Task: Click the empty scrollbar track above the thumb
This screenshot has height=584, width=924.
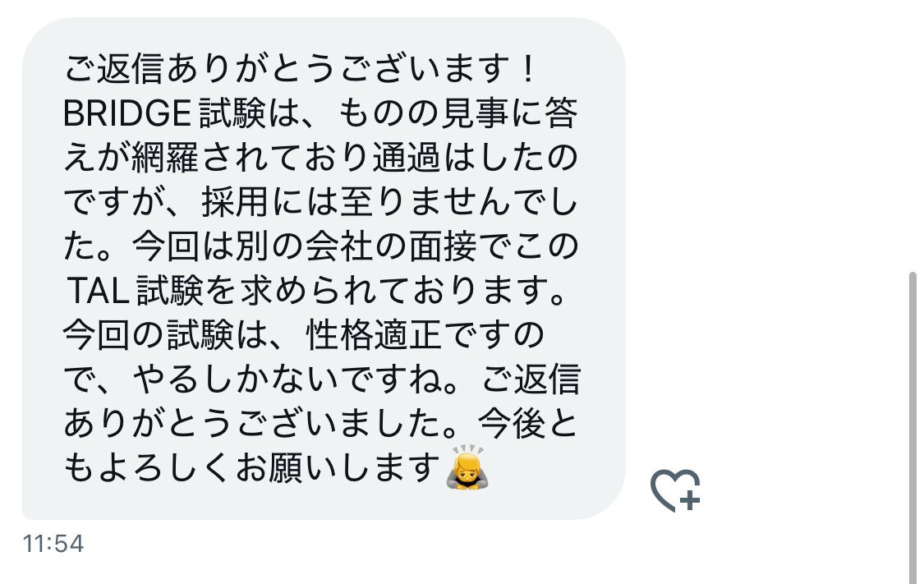Action: 913,136
